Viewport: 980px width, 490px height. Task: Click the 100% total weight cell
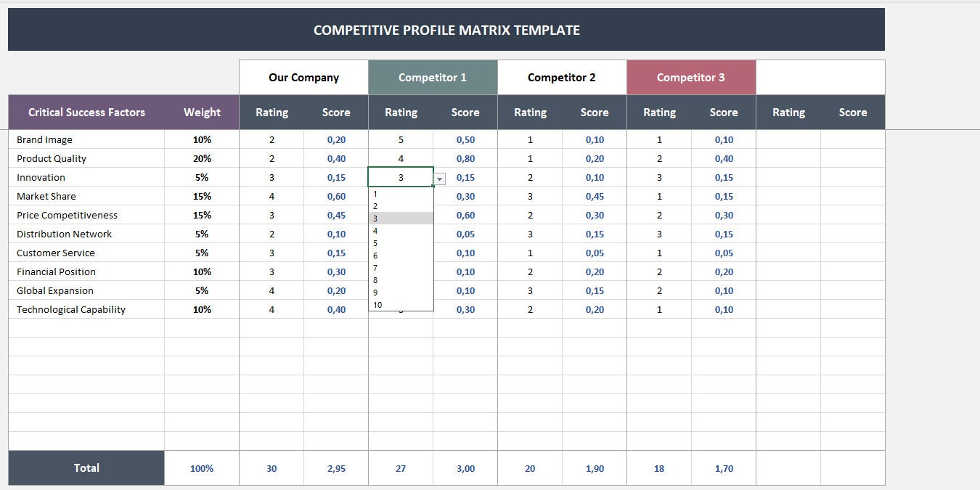201,468
